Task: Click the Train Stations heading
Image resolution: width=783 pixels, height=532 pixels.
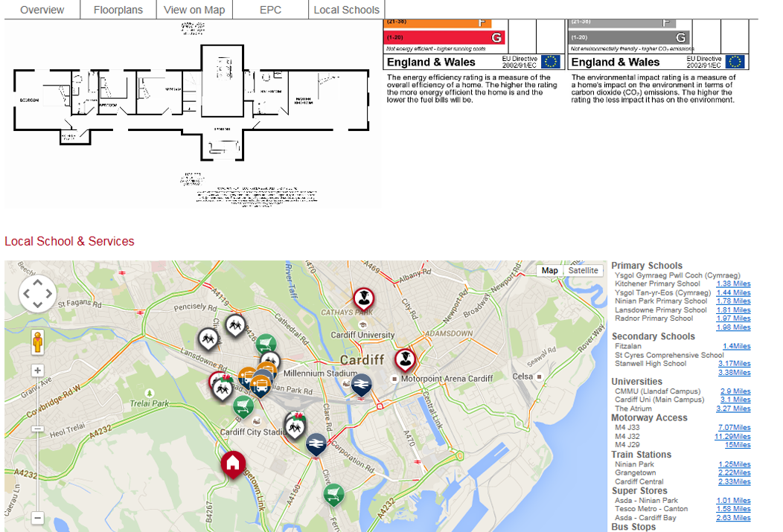Action: (641, 455)
